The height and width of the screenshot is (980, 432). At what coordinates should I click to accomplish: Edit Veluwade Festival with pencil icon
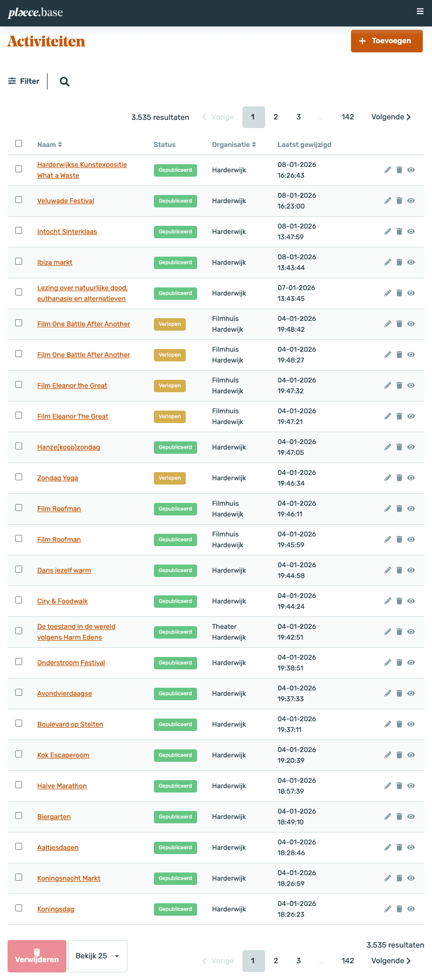[388, 200]
